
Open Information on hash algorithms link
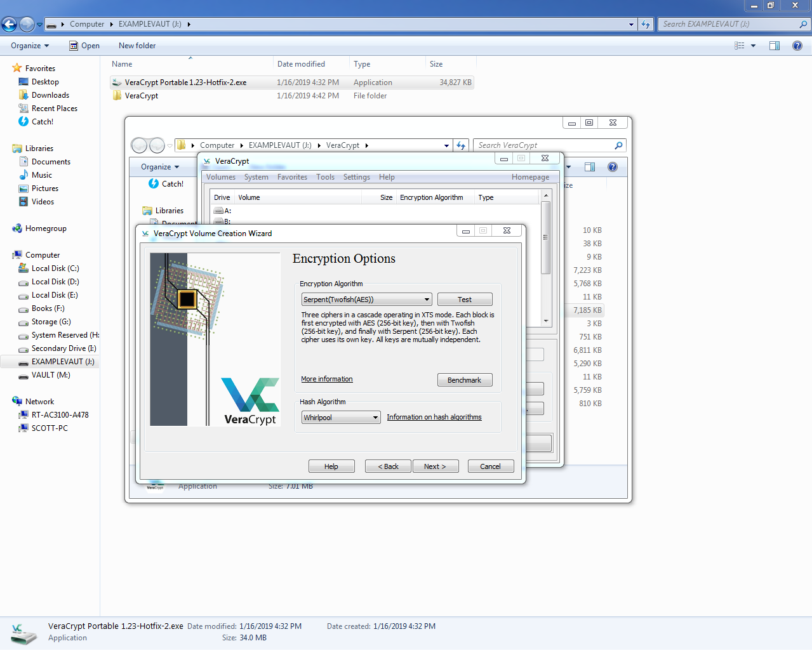point(434,417)
